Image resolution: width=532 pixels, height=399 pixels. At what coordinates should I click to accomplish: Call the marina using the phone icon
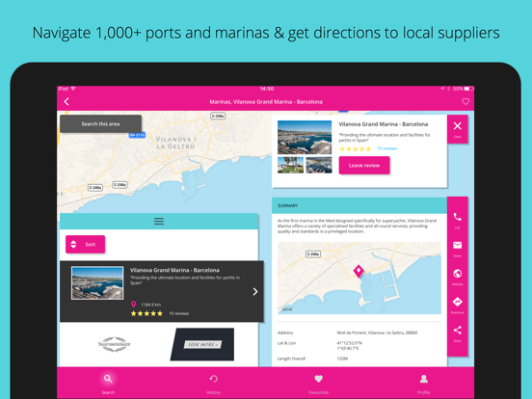pyautogui.click(x=458, y=217)
